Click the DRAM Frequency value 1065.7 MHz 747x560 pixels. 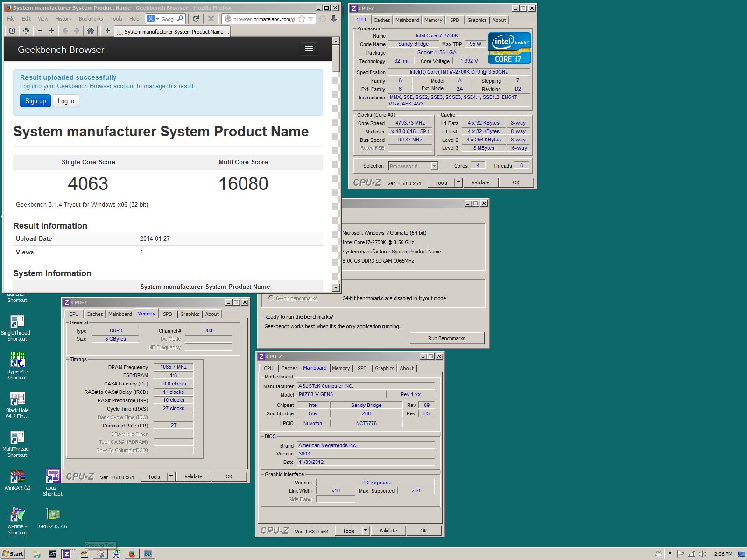click(x=173, y=367)
